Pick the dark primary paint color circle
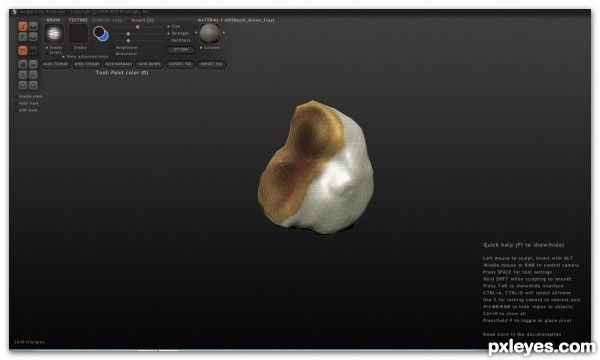This screenshot has height=360, width=600. (99, 32)
